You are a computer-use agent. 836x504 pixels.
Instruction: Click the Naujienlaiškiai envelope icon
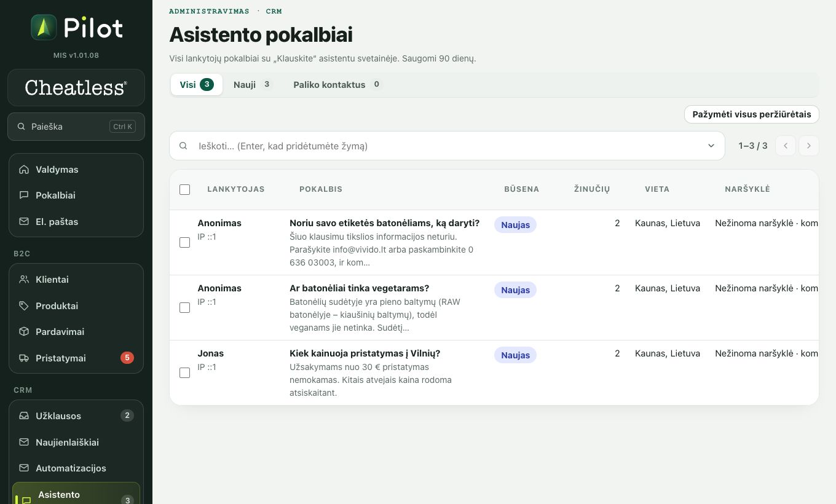(24, 443)
